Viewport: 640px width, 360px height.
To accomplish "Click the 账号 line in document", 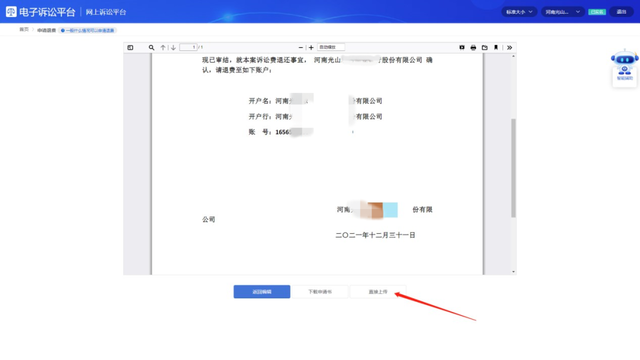I will point(301,132).
